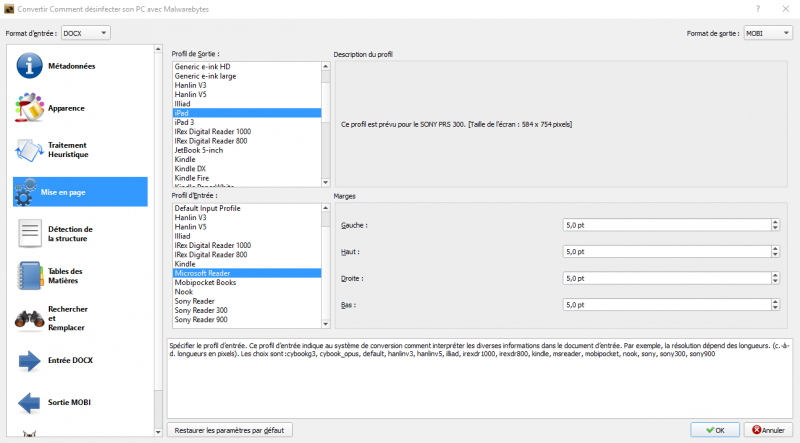Select Kindle Fire in output profiles
Viewport: 800px width, 443px height.
pyautogui.click(x=191, y=177)
